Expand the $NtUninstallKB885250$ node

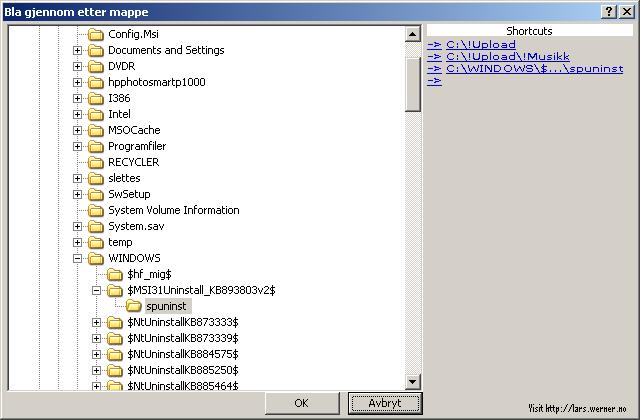(x=96, y=370)
